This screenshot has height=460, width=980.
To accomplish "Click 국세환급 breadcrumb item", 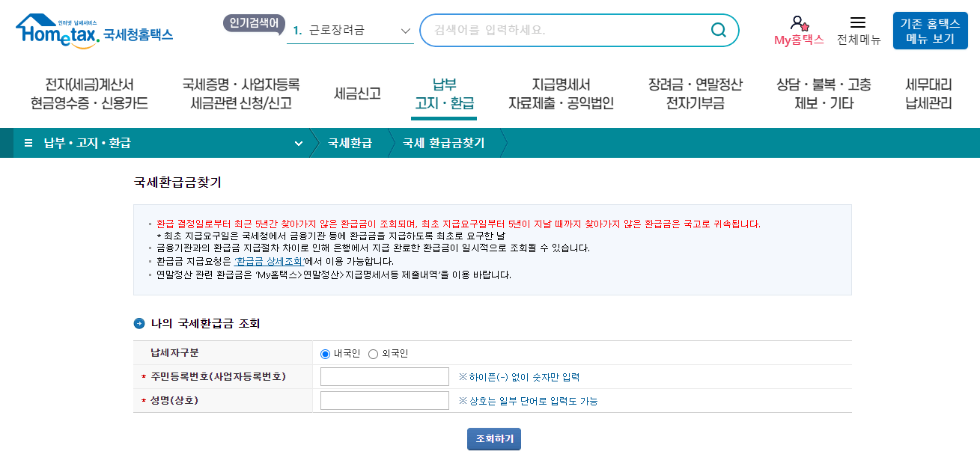I will pos(350,143).
